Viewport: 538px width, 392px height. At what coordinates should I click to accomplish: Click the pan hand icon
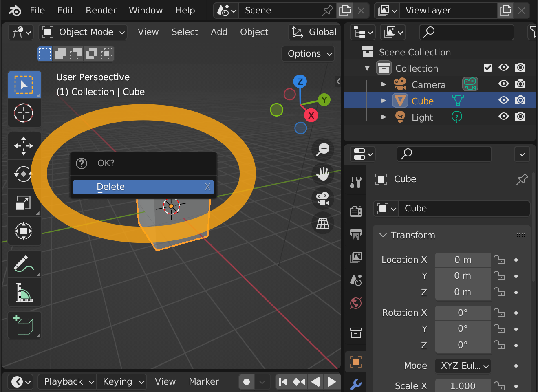tap(323, 174)
